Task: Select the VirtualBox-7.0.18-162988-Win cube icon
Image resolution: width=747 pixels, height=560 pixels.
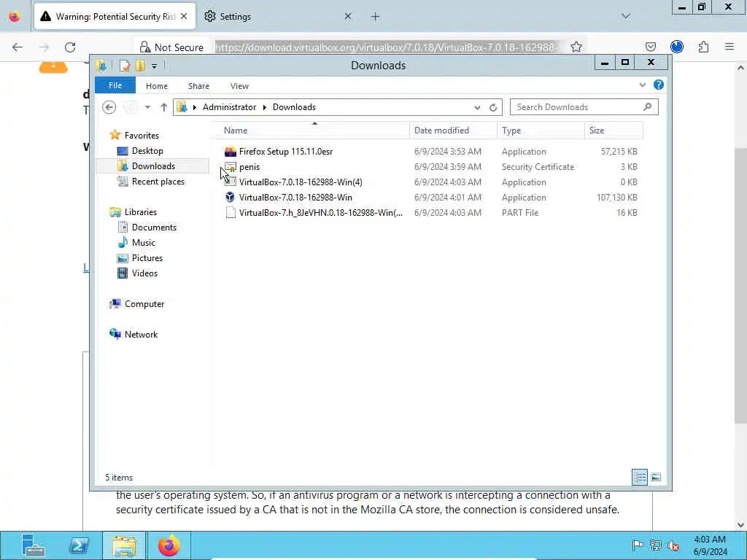Action: coord(230,197)
